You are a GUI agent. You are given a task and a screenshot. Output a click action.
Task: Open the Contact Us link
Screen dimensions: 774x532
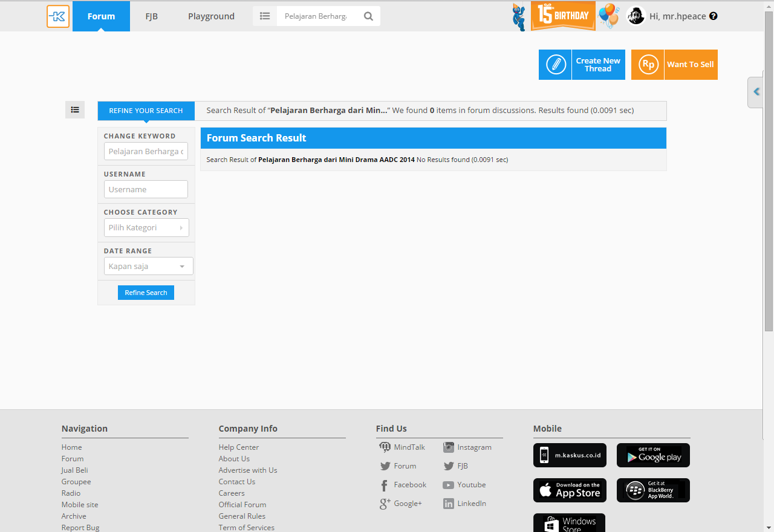coord(237,482)
